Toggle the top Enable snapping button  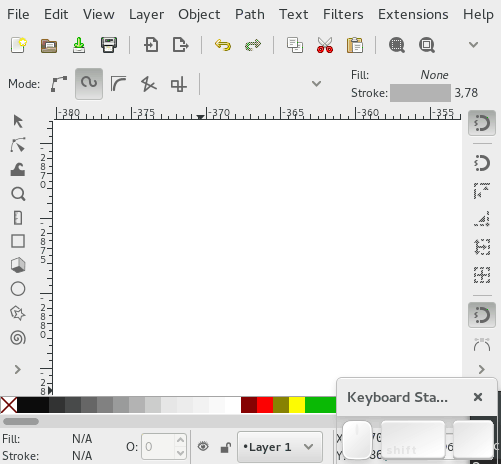[482, 123]
